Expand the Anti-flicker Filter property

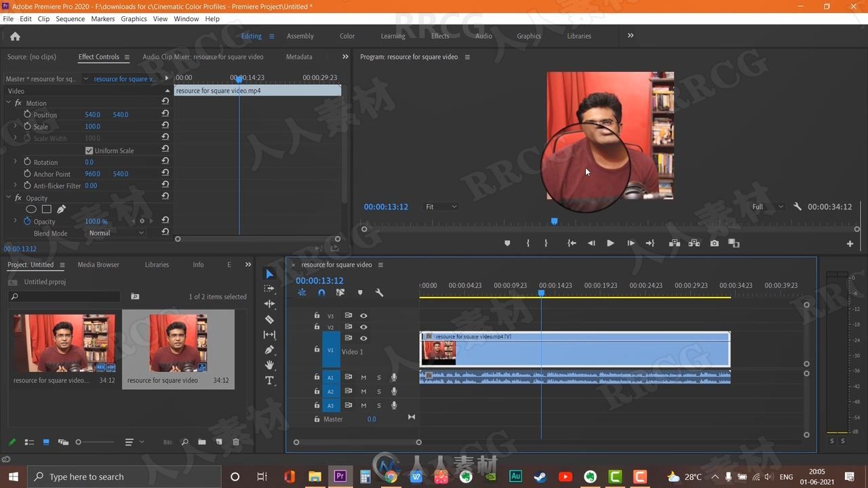(x=15, y=185)
